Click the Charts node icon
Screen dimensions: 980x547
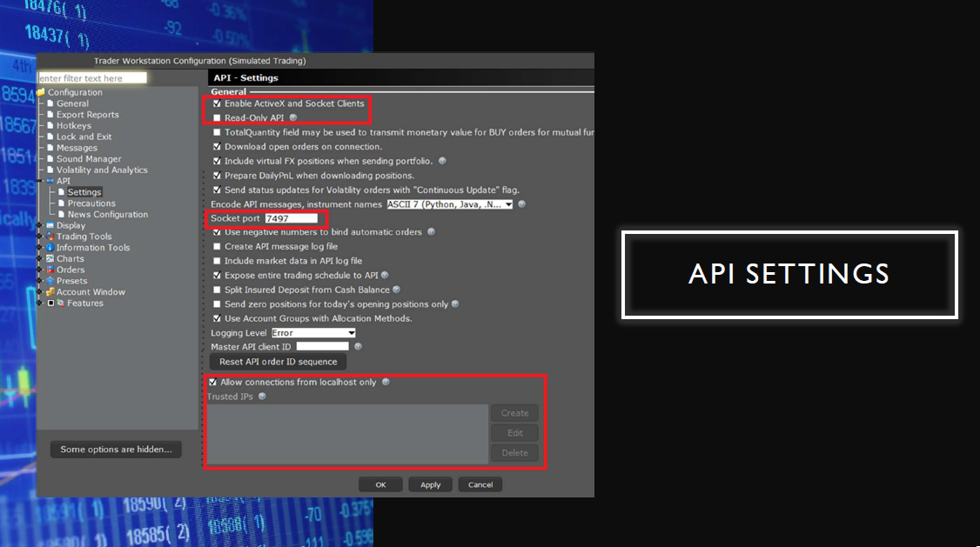[50, 258]
